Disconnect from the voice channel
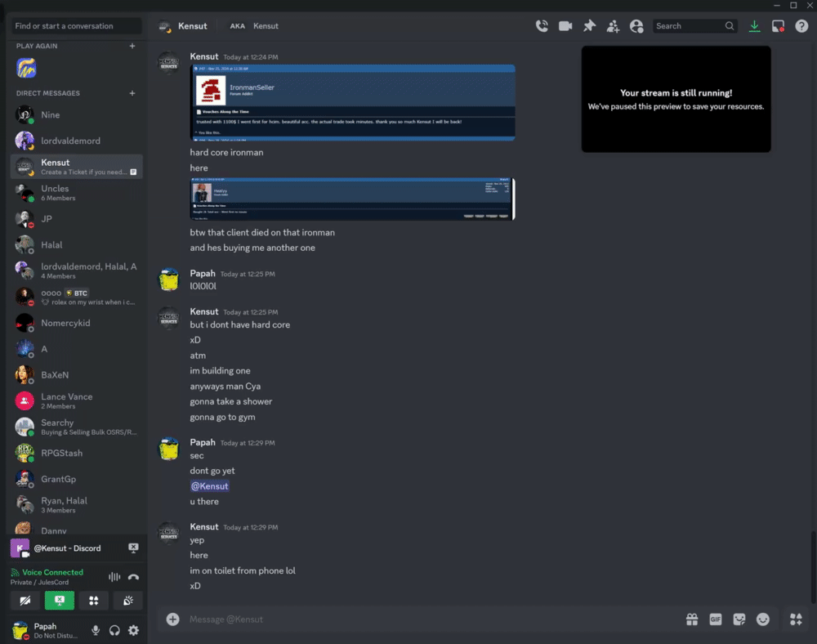Screen dimensions: 817x644 pos(134,577)
